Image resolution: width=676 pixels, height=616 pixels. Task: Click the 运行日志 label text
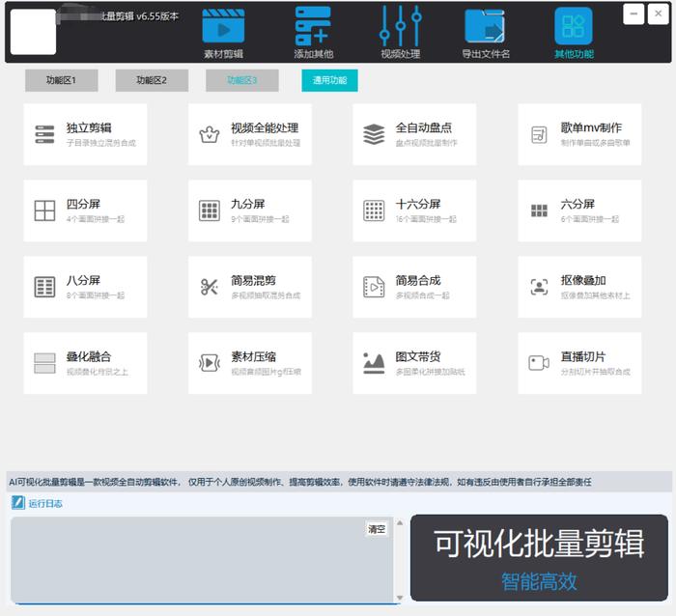point(45,503)
